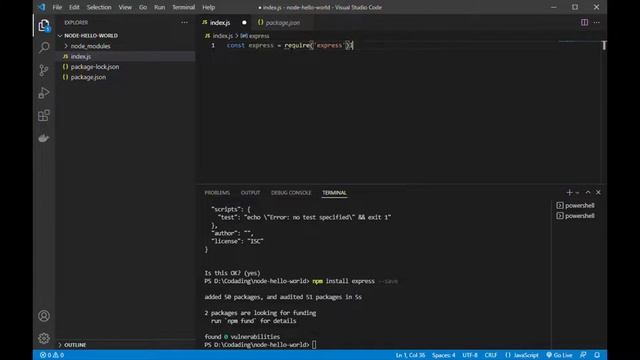The image size is (640, 360).
Task: Click 'Is this OK? (yes)' terminal line
Action: click(x=232, y=273)
